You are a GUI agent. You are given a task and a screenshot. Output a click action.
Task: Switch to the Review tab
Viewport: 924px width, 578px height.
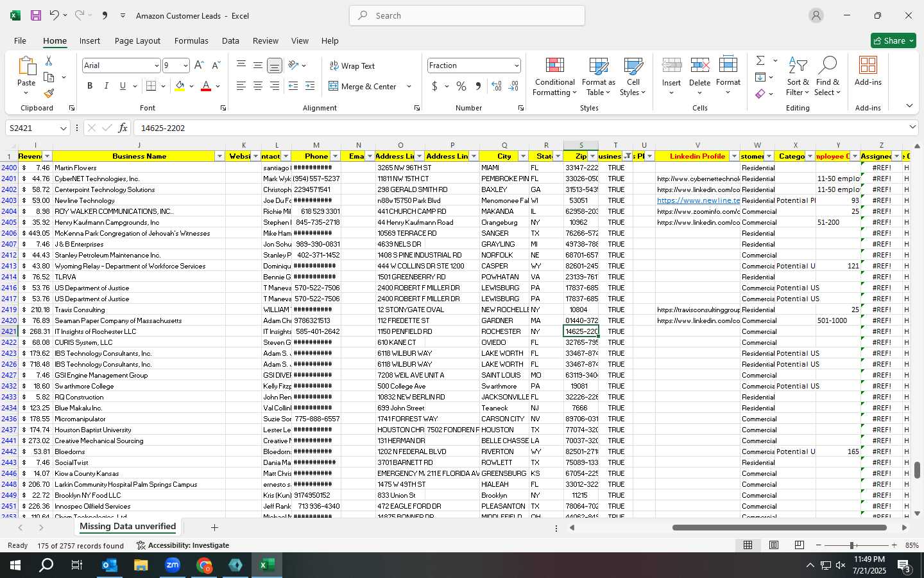click(266, 40)
